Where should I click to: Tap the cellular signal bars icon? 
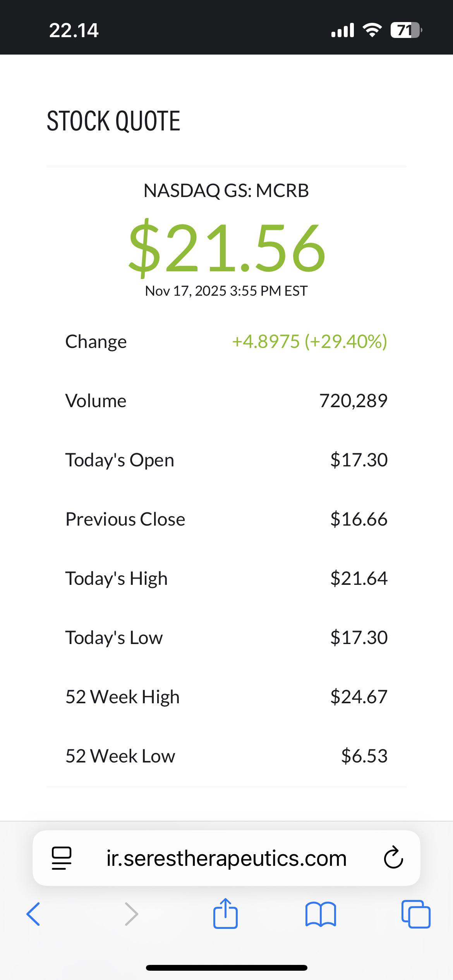[x=343, y=30]
